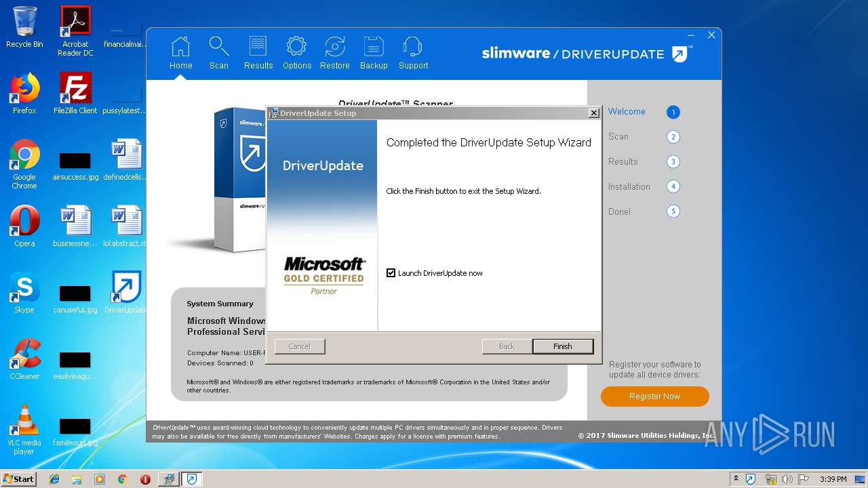
Task: Open familiesurl.jpg desktop file
Action: coord(75,432)
